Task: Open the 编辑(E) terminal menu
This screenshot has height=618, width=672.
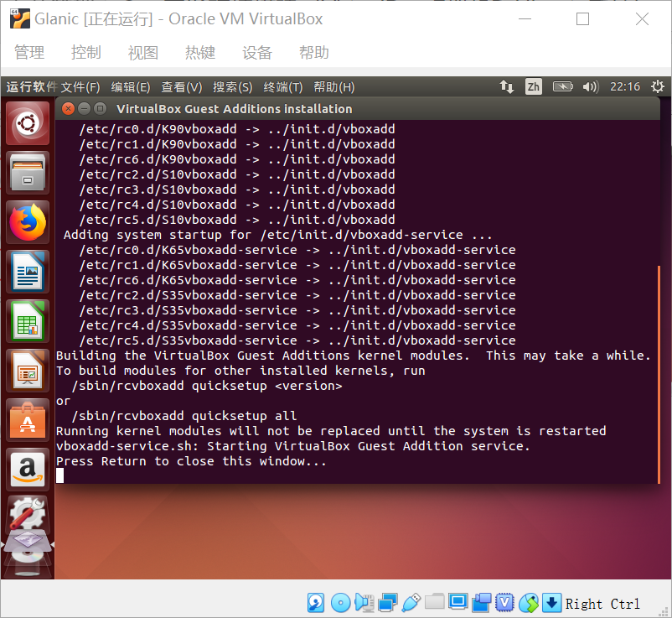Action: click(131, 87)
